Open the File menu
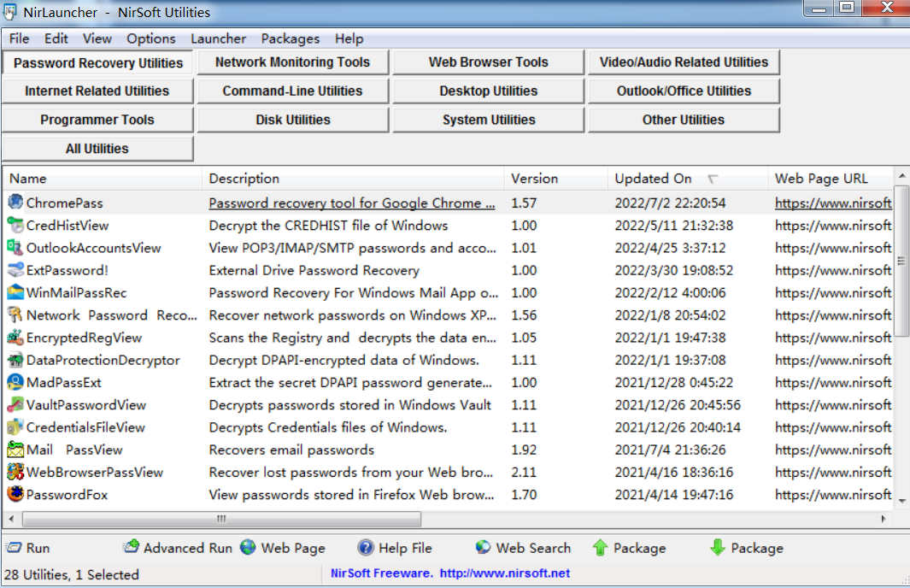 click(19, 38)
